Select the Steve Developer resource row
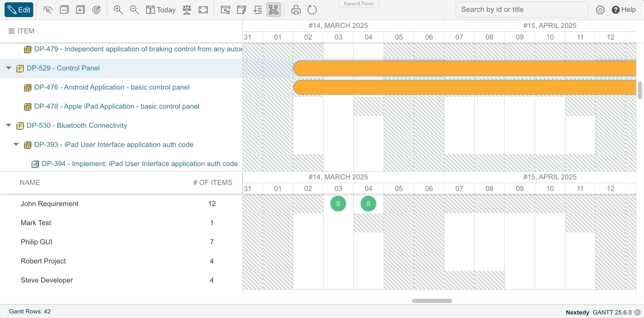 [x=121, y=280]
